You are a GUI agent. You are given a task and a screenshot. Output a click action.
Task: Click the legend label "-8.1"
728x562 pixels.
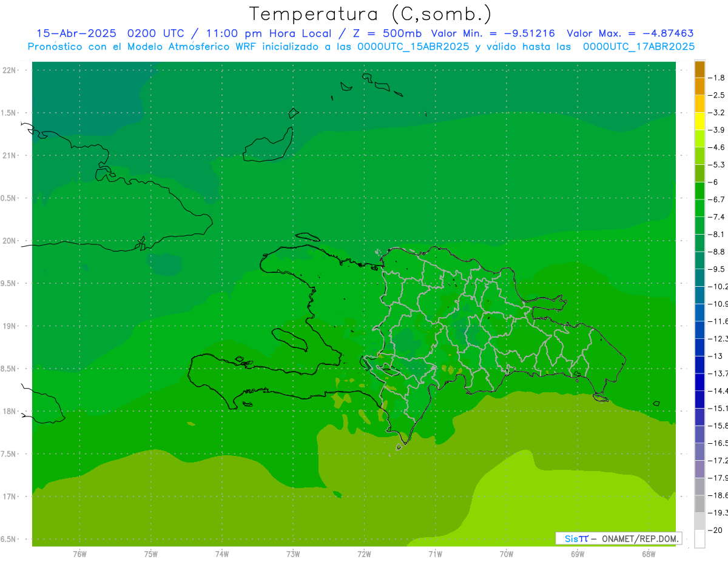716,234
